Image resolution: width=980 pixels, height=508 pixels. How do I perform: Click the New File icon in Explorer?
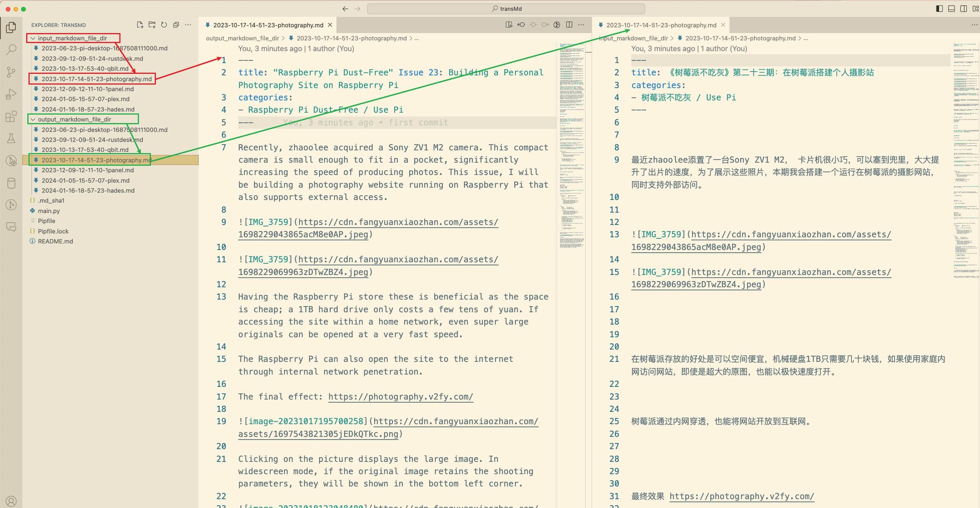coord(140,25)
